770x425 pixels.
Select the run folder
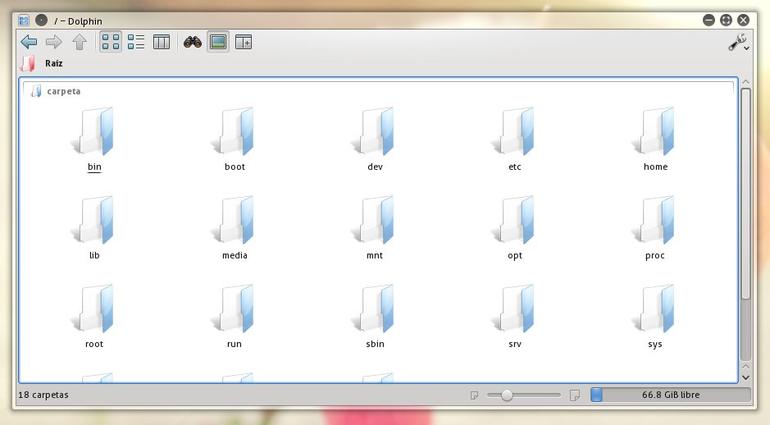click(x=235, y=316)
